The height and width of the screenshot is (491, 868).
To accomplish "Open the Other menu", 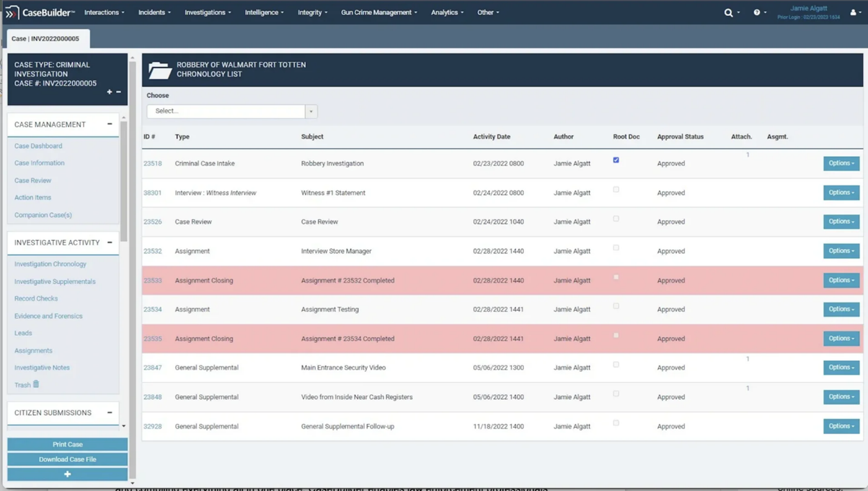I will pyautogui.click(x=488, y=12).
